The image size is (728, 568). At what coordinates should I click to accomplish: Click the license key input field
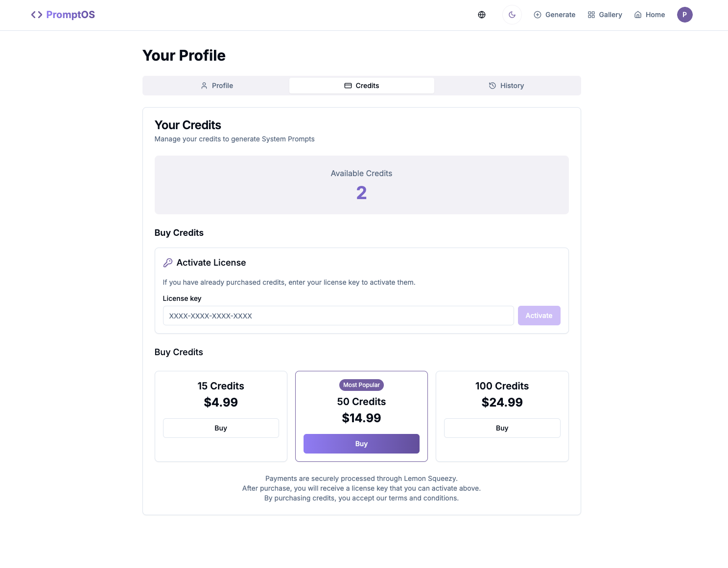pos(338,316)
